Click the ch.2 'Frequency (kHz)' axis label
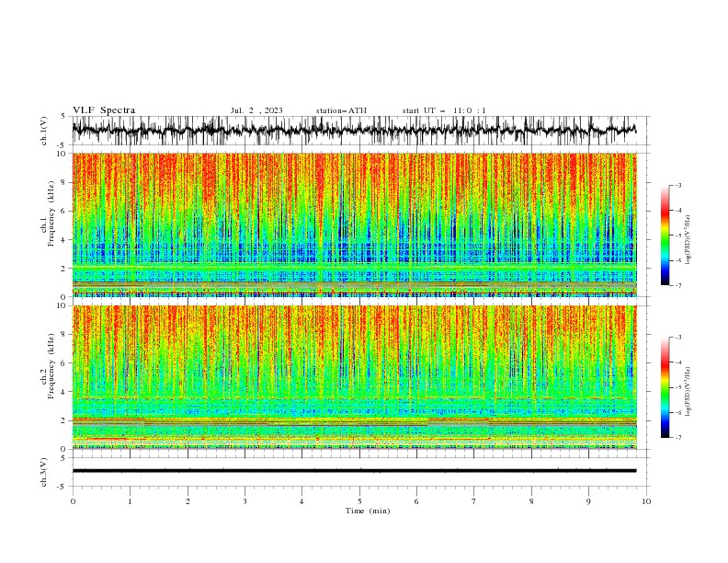This screenshot has height=563, width=728. (x=51, y=366)
